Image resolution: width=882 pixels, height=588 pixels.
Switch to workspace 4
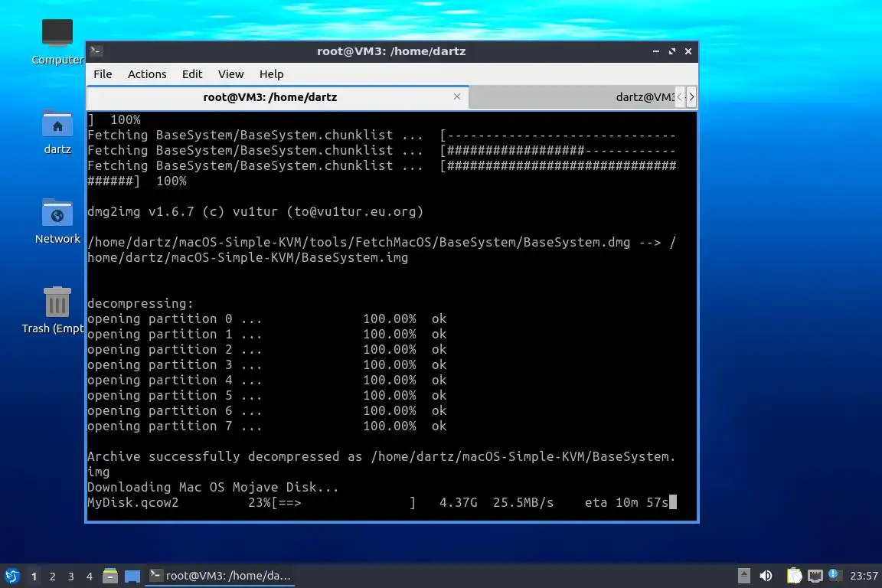point(90,577)
